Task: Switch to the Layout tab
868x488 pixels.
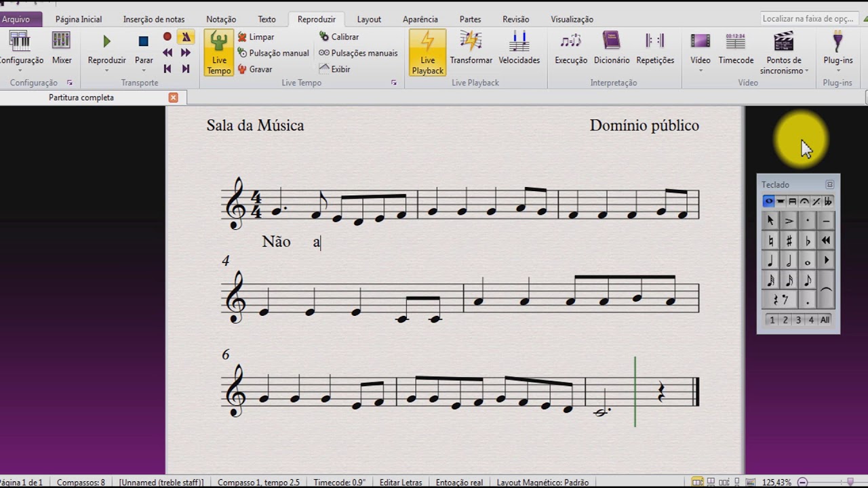Action: (x=369, y=19)
